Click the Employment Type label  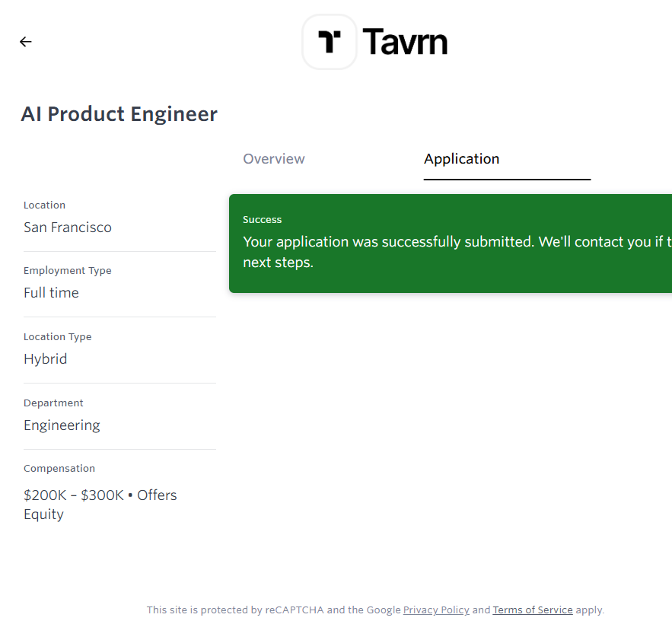(68, 271)
